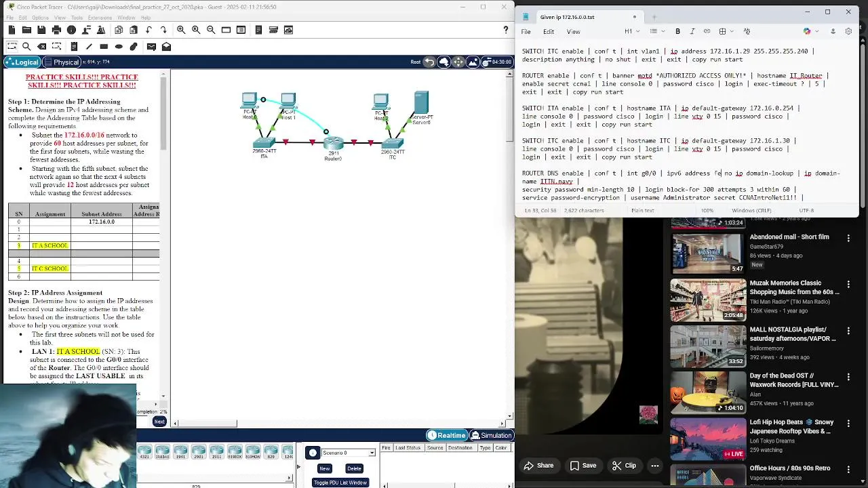Click Move Object icon in workspace bar
This screenshot has width=868, height=488.
point(458,62)
